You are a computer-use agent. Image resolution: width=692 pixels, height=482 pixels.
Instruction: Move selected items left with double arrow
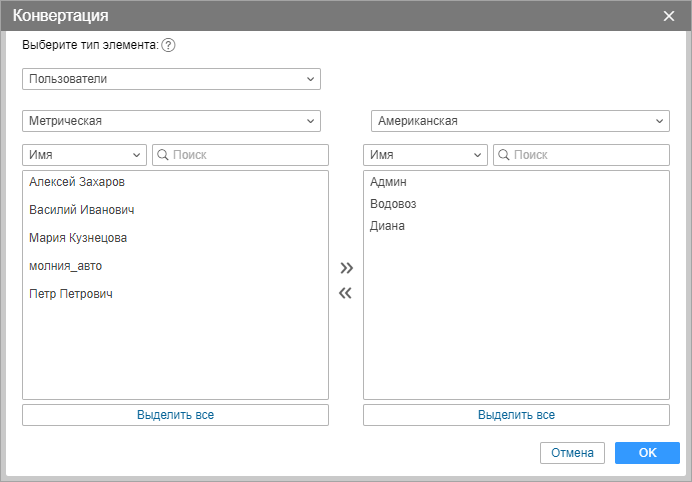click(x=346, y=293)
